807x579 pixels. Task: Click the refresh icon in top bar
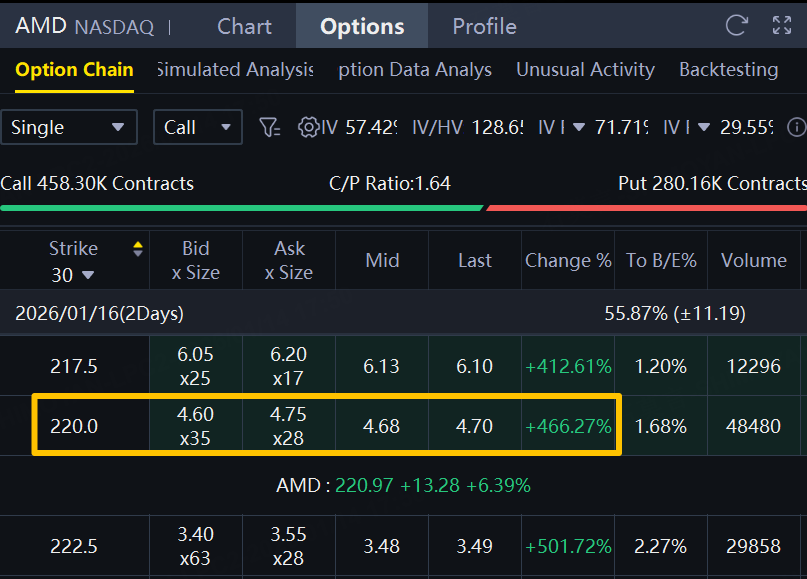pyautogui.click(x=737, y=26)
